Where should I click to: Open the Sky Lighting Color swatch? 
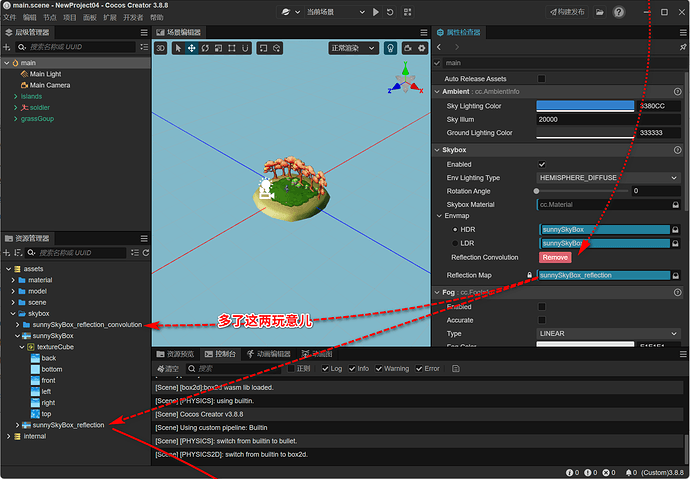[x=585, y=106]
